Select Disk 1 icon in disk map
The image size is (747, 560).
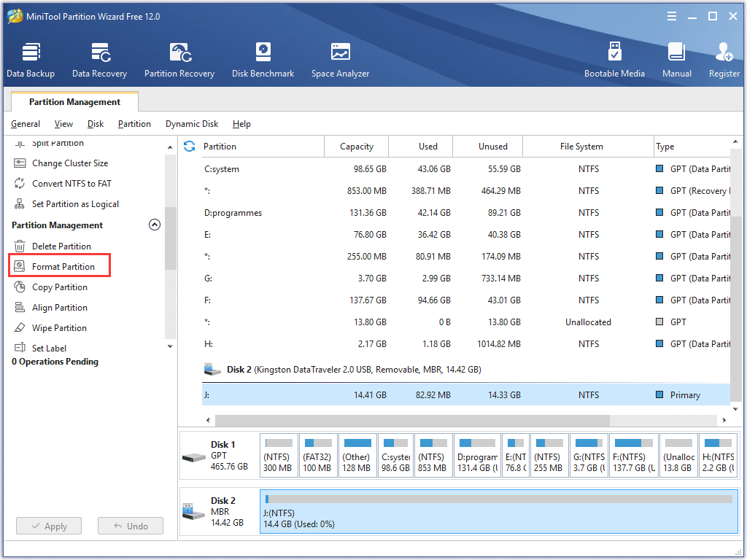click(194, 457)
